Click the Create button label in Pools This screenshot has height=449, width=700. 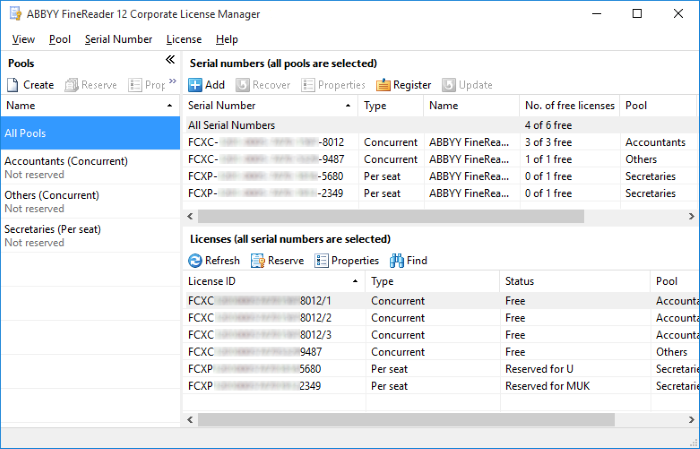tap(38, 85)
